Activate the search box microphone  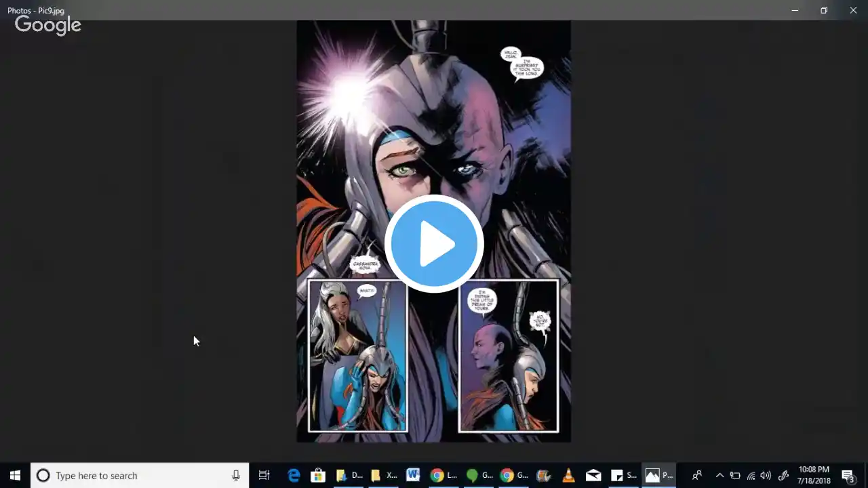click(236, 476)
